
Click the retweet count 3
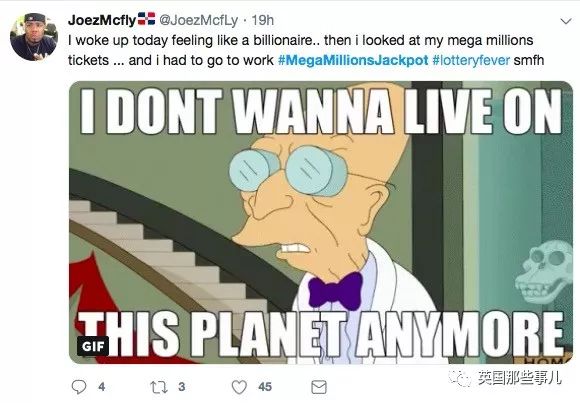point(181,387)
